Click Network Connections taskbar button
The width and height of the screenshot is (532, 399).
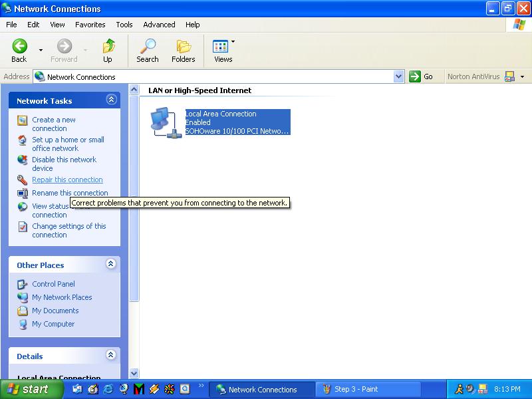click(263, 389)
